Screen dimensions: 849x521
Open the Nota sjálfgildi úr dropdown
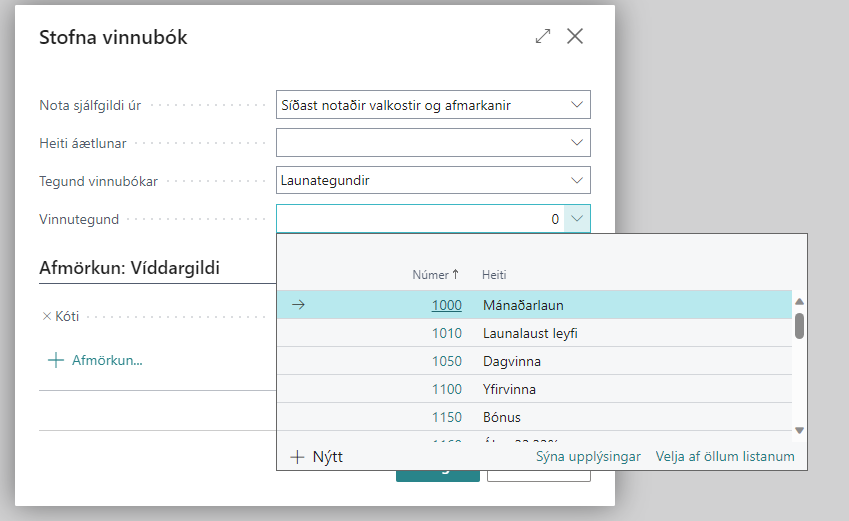tap(576, 105)
